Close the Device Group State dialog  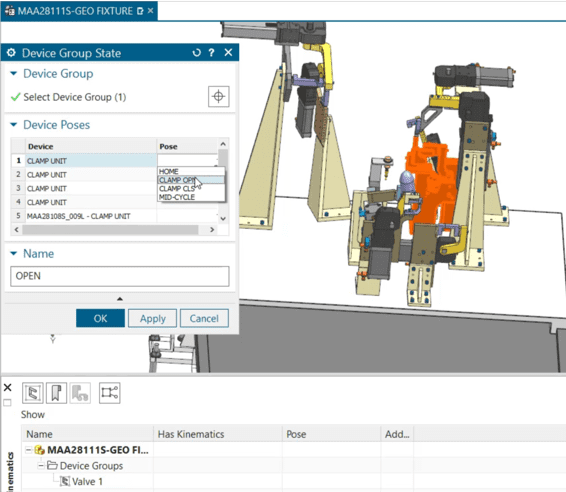[x=228, y=53]
